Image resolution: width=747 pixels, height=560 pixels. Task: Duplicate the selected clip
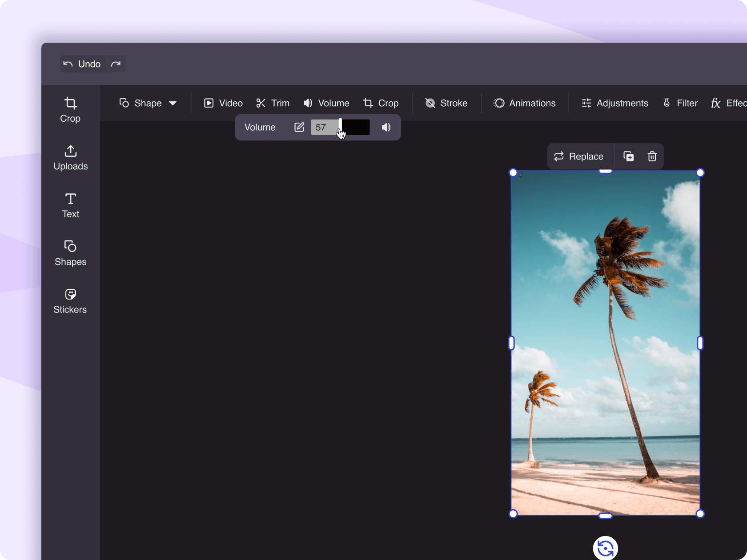point(628,156)
